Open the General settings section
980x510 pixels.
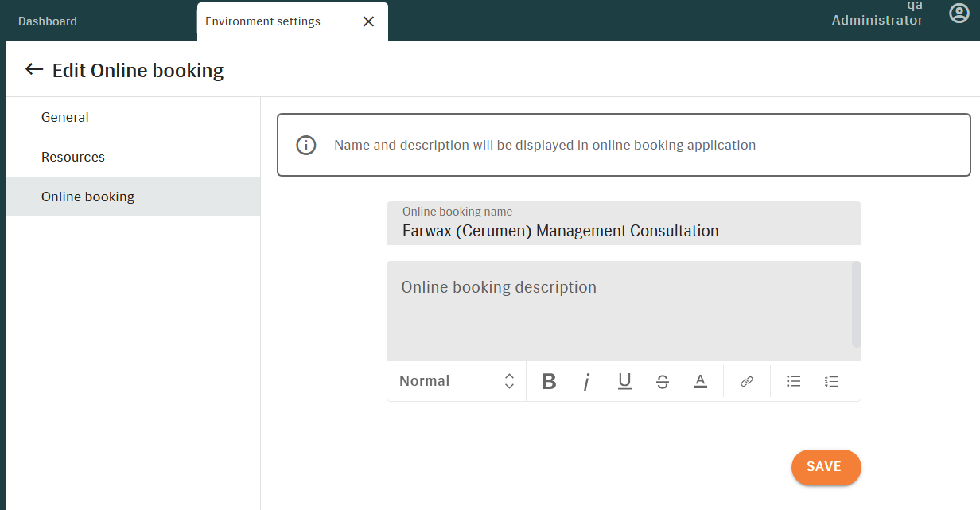click(65, 117)
